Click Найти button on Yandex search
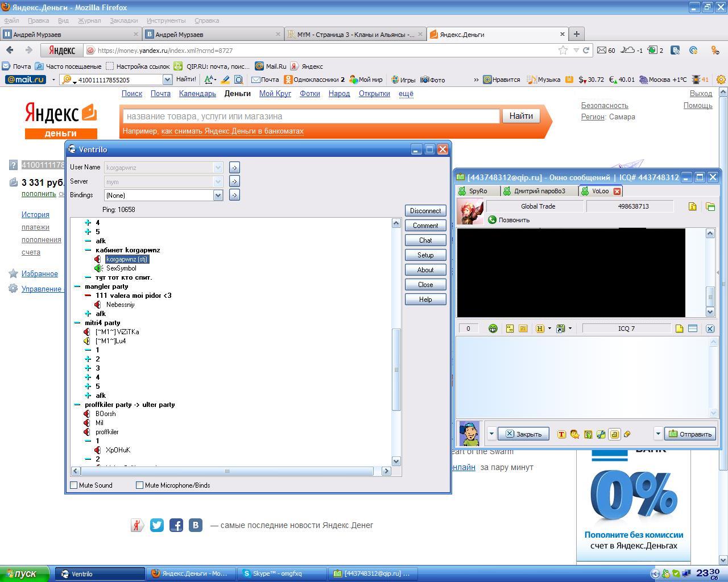 coord(521,116)
